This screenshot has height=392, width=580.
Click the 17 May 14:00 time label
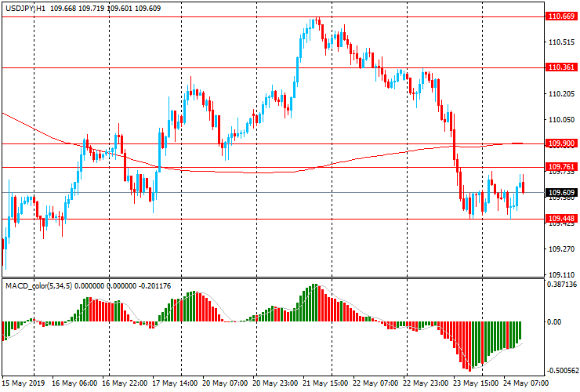[x=175, y=383]
